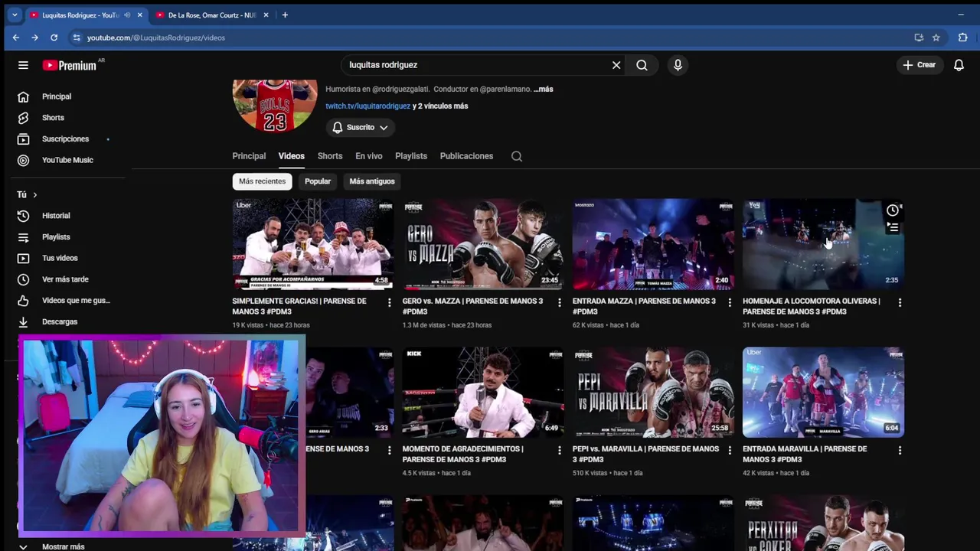Open the PEPI vs. MARAVILLA video title
The height and width of the screenshot is (551, 980).
[645, 454]
